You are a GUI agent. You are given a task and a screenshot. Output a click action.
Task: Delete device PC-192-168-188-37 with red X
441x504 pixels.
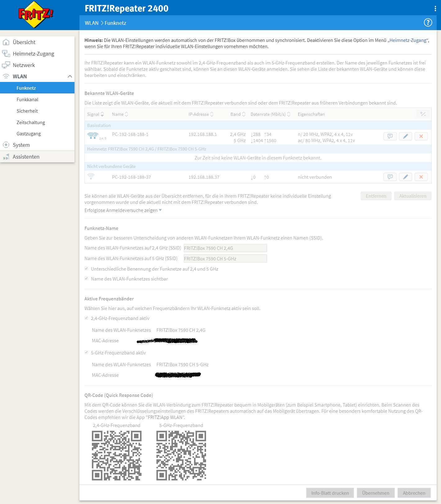(421, 177)
